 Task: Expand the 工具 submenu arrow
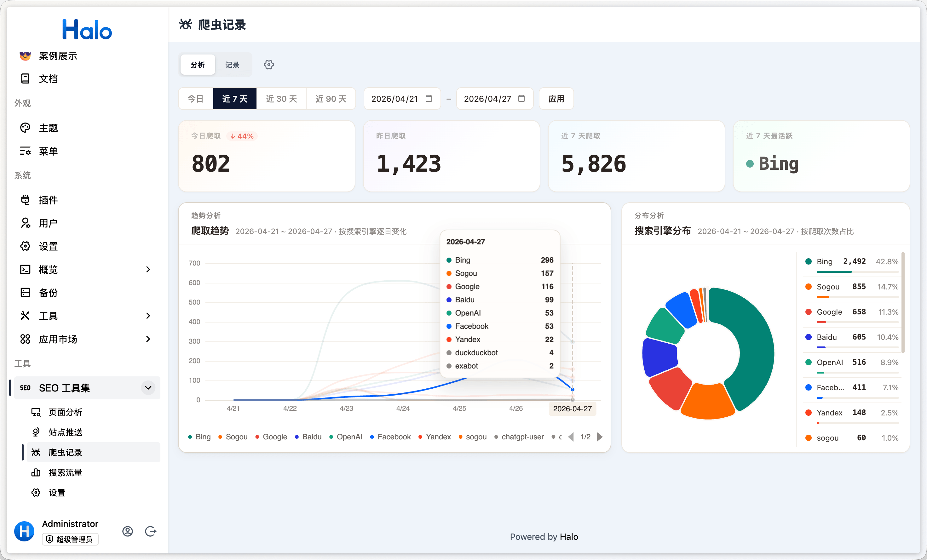[148, 316]
